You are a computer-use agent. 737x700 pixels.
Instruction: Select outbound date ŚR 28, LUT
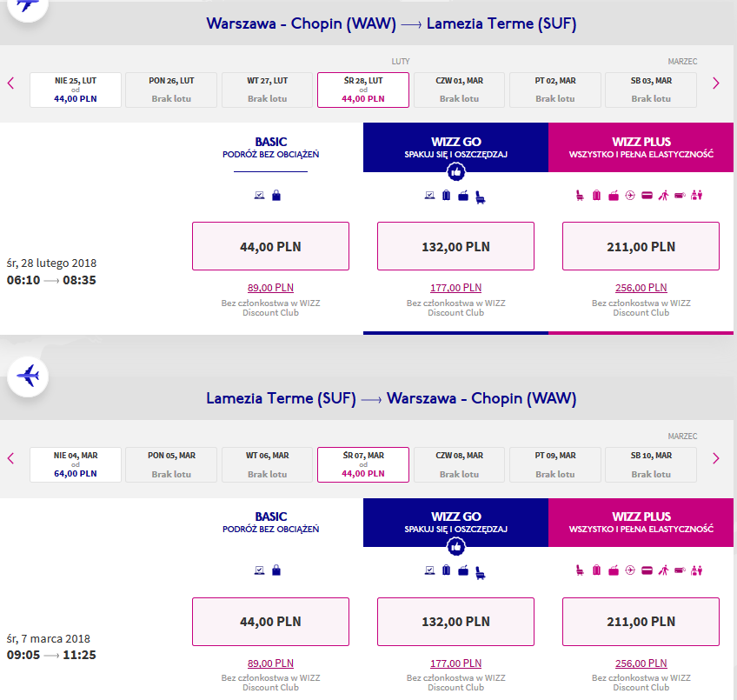point(363,90)
